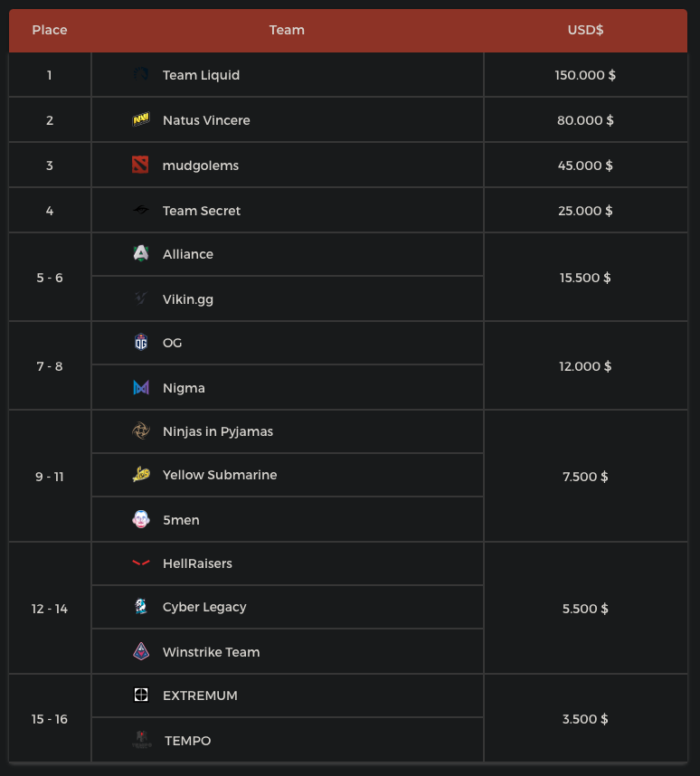Click the USD$ column header

pos(585,30)
